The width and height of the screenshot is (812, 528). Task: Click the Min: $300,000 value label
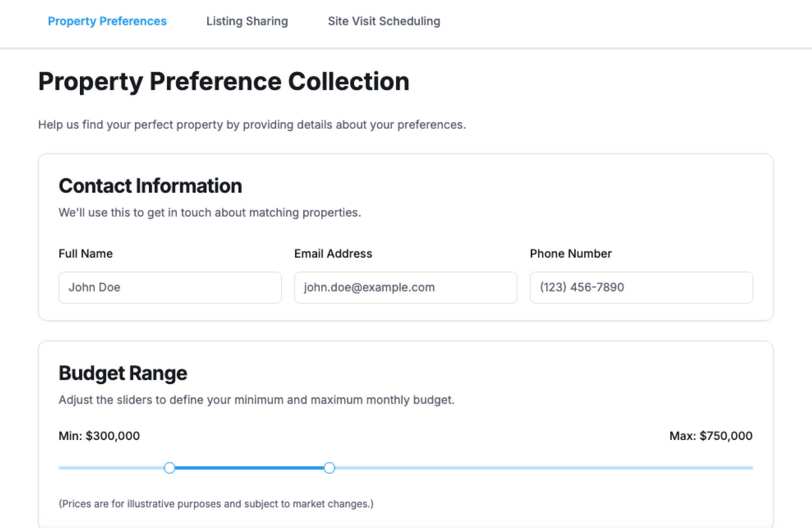click(x=99, y=436)
